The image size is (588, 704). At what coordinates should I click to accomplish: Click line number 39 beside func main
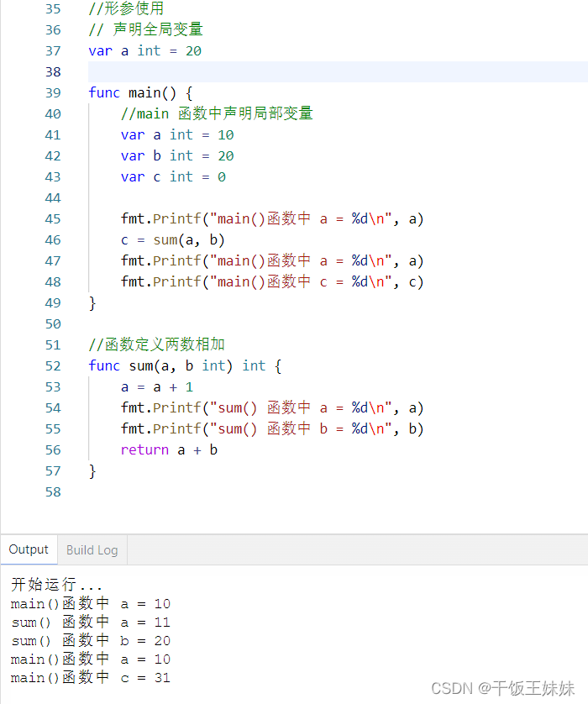tap(53, 92)
